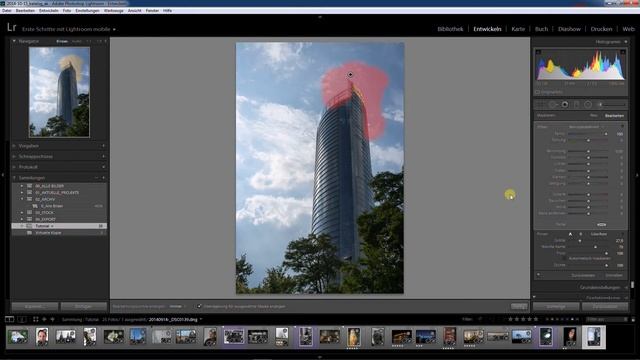Select the Graduated Filter tool

(576, 105)
